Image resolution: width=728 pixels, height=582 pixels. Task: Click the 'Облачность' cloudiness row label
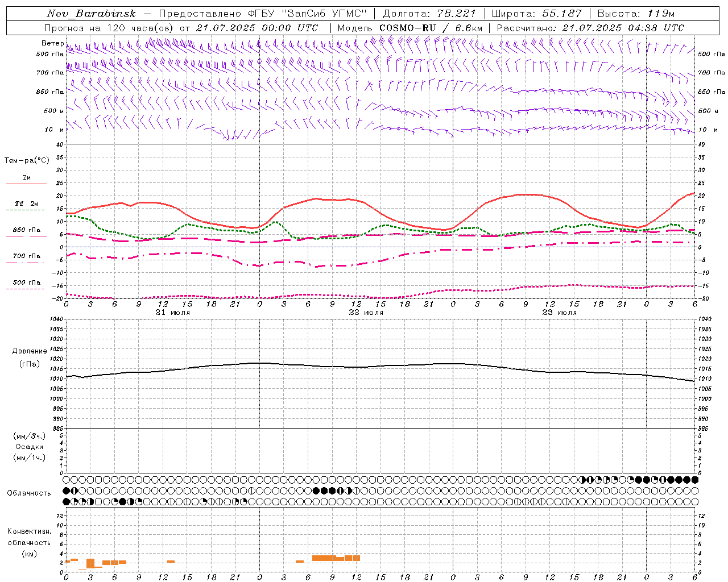[29, 493]
